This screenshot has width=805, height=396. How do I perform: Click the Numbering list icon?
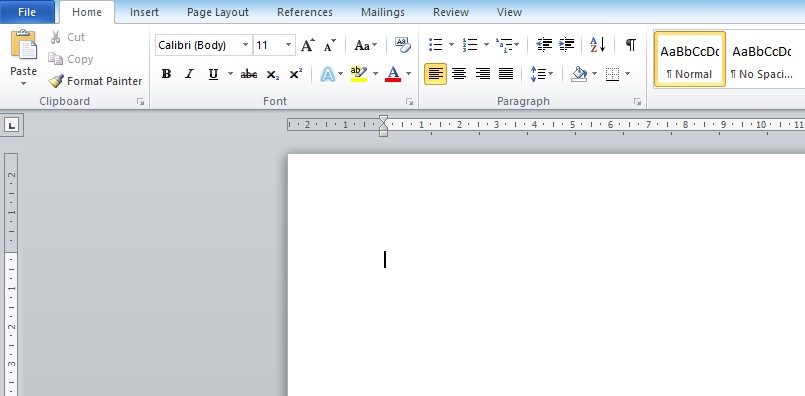(470, 45)
